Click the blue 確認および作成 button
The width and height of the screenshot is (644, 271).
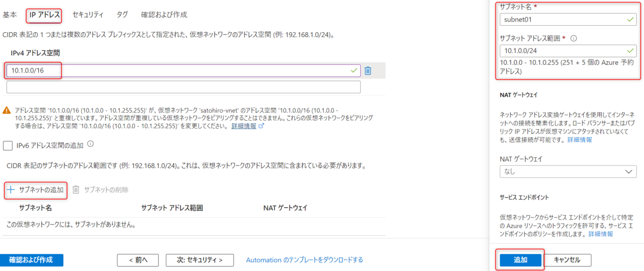tap(32, 260)
